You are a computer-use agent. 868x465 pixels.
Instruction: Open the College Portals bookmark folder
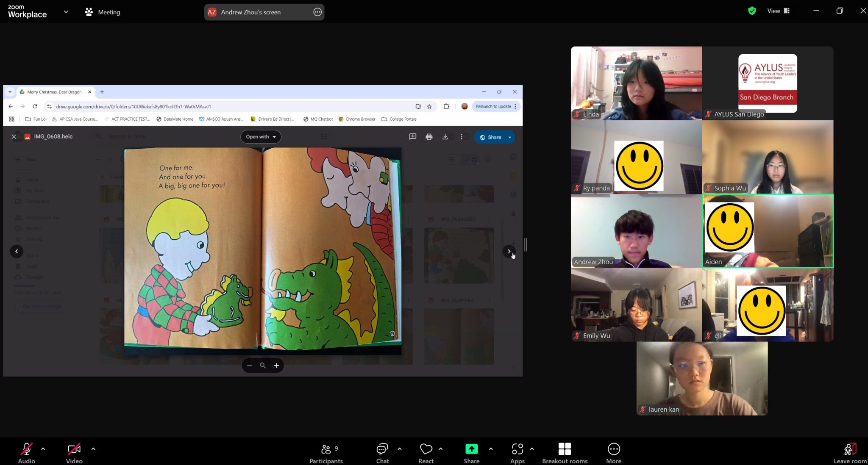tap(399, 119)
